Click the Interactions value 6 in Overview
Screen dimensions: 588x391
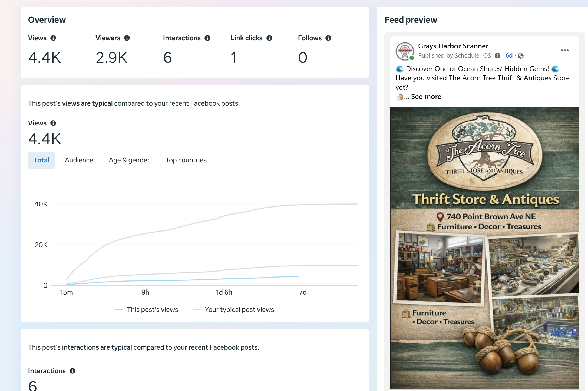pyautogui.click(x=168, y=58)
